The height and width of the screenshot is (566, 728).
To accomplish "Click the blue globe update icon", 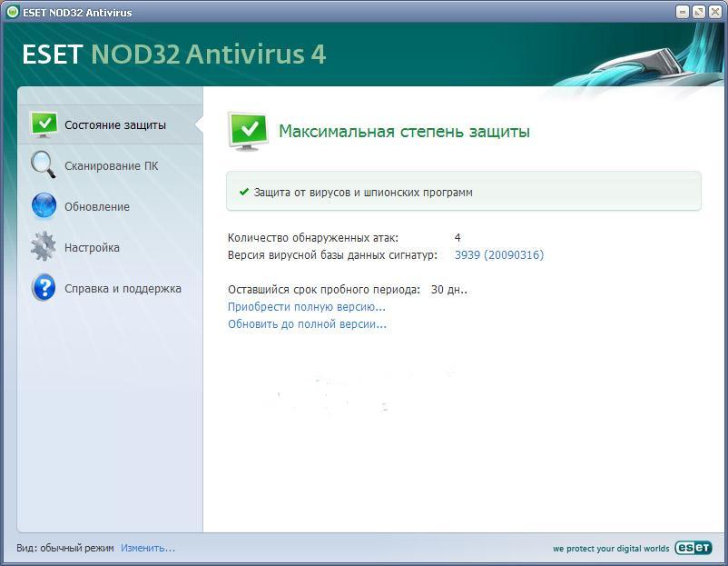I will click(44, 205).
